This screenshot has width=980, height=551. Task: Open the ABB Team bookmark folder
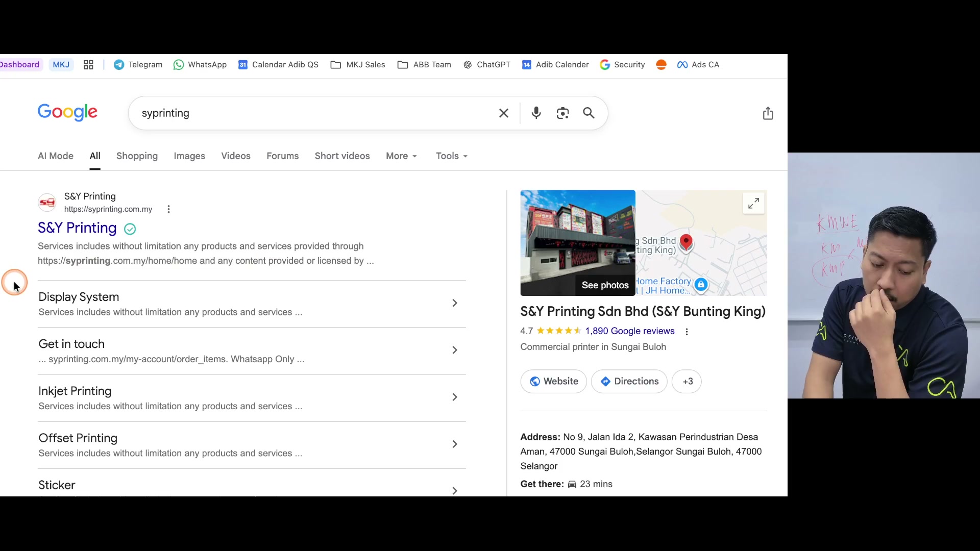(x=424, y=65)
